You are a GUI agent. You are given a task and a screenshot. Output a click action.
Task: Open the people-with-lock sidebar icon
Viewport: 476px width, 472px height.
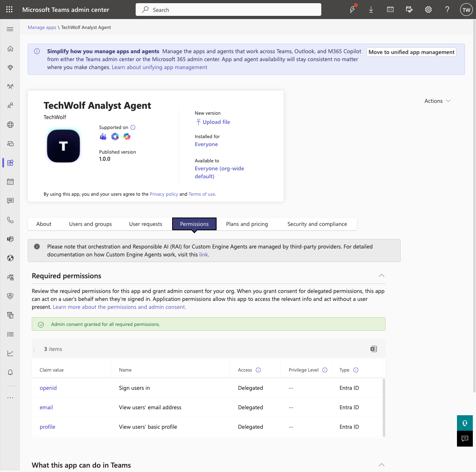[x=10, y=277]
